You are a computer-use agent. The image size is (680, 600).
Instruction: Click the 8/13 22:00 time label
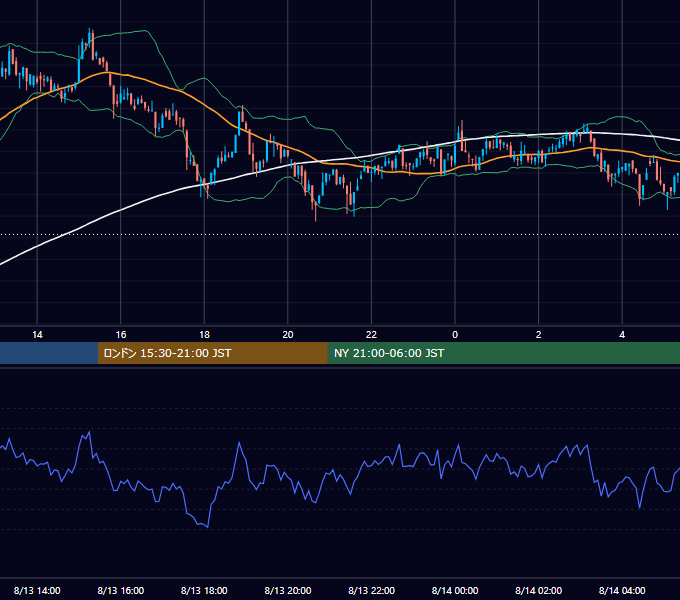371,590
